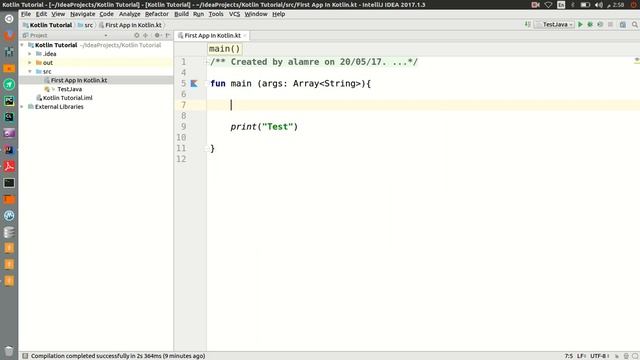The width and height of the screenshot is (640, 360).
Task: Click Collapse All icon in Project panel
Action: [x=146, y=36]
